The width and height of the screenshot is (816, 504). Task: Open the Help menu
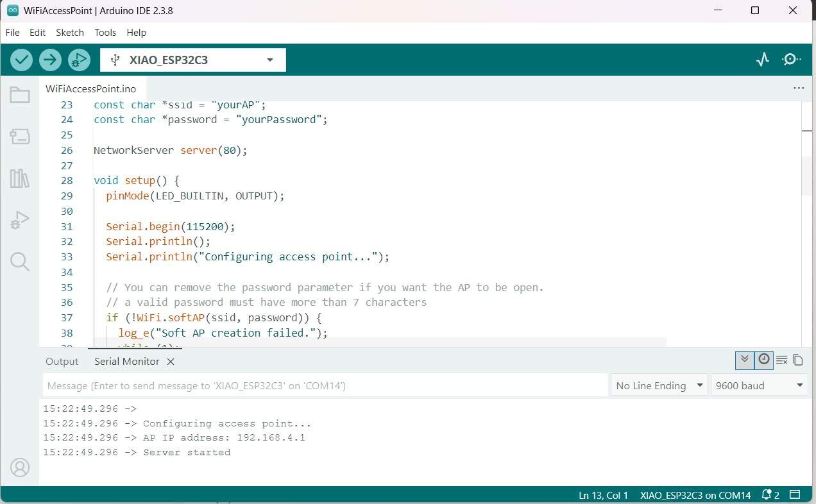coord(137,32)
